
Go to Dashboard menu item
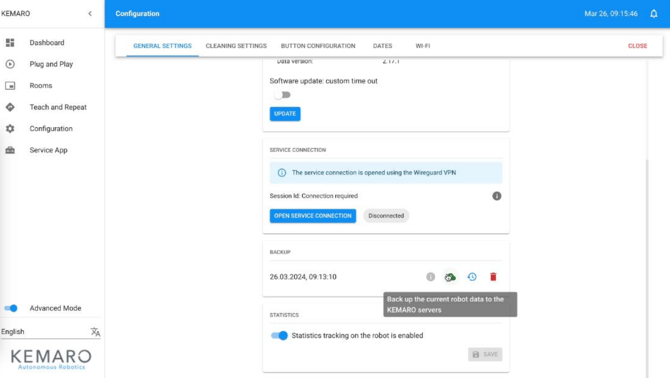coord(47,43)
